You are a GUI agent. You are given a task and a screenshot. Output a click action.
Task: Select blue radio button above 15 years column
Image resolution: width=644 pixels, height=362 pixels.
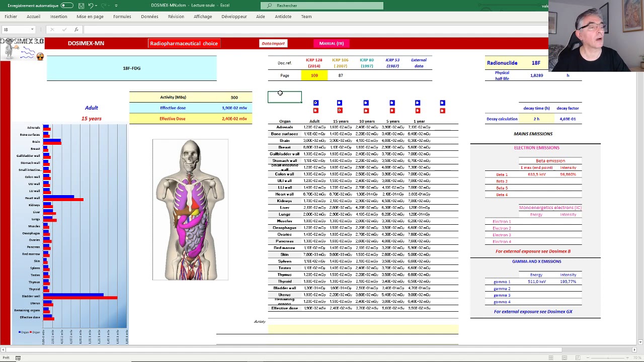pyautogui.click(x=340, y=103)
